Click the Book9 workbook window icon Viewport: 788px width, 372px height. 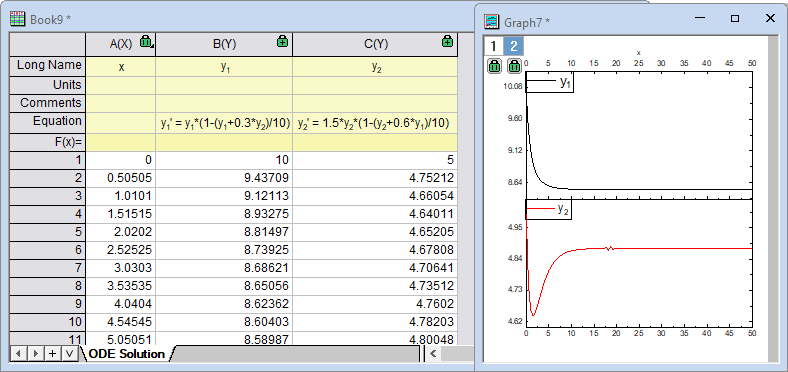pyautogui.click(x=18, y=19)
